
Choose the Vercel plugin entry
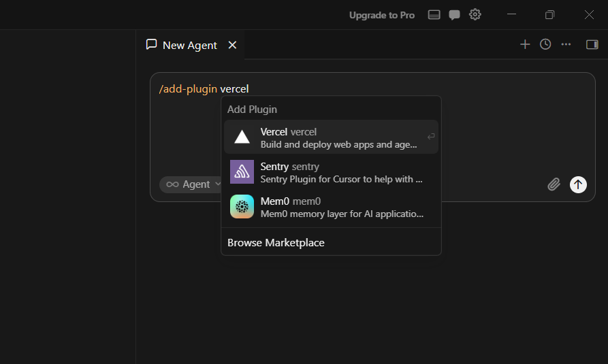331,137
